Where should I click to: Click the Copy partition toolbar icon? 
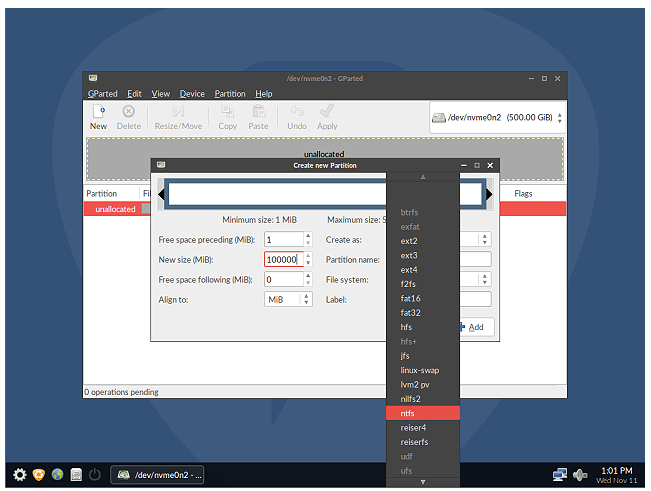pyautogui.click(x=228, y=111)
